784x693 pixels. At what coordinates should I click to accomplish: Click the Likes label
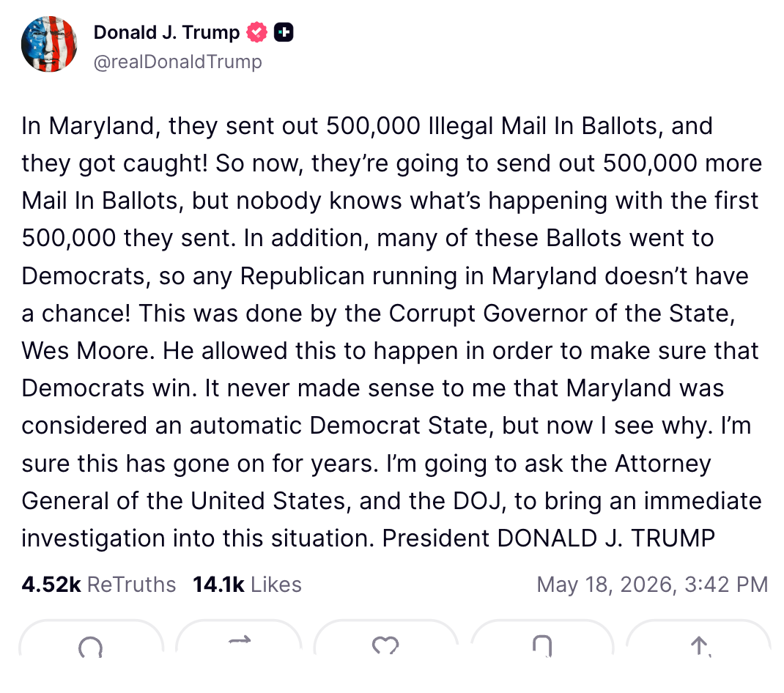coord(276,584)
